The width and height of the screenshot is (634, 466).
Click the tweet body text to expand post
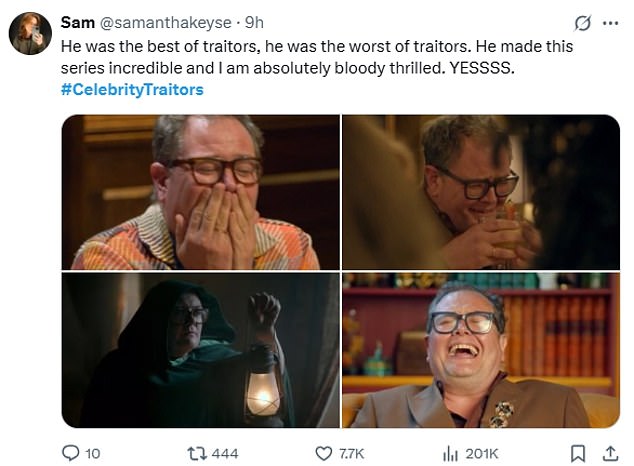click(300, 56)
